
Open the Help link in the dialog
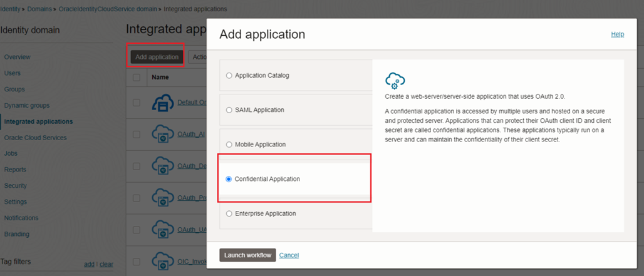pyautogui.click(x=618, y=34)
